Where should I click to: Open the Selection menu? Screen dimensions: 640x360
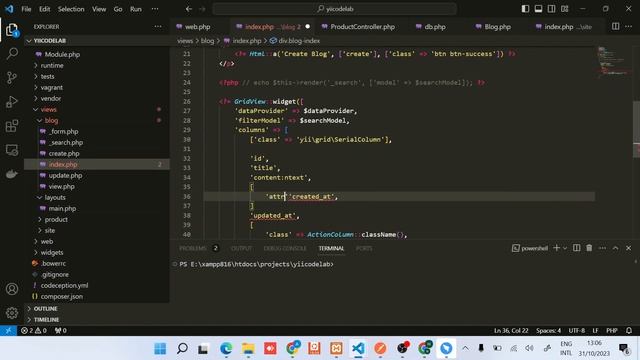pyautogui.click(x=71, y=9)
